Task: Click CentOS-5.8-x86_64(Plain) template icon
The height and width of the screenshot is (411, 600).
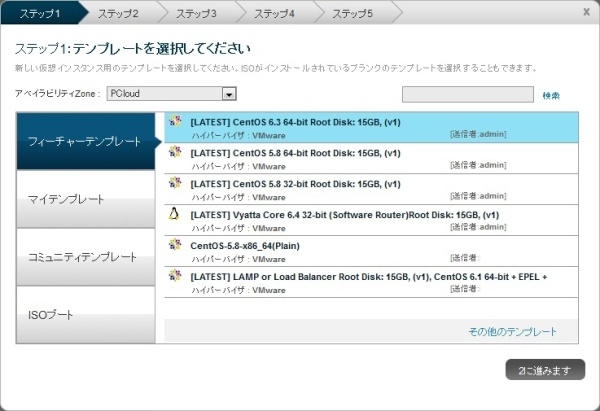Action: point(175,245)
